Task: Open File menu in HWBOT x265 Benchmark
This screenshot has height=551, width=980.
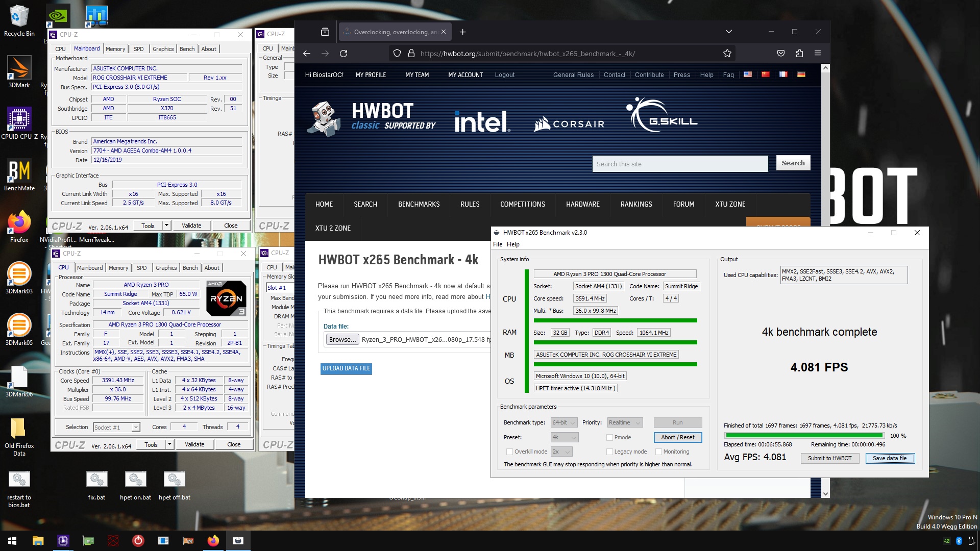Action: click(x=498, y=244)
